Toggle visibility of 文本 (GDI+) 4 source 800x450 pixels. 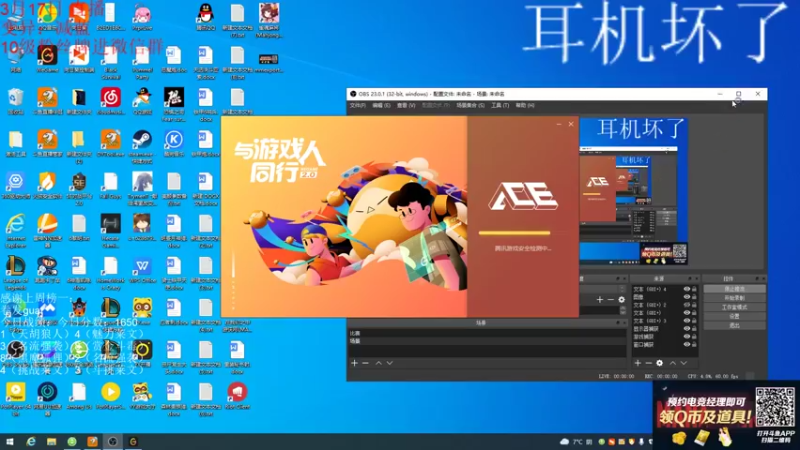pyautogui.click(x=686, y=289)
